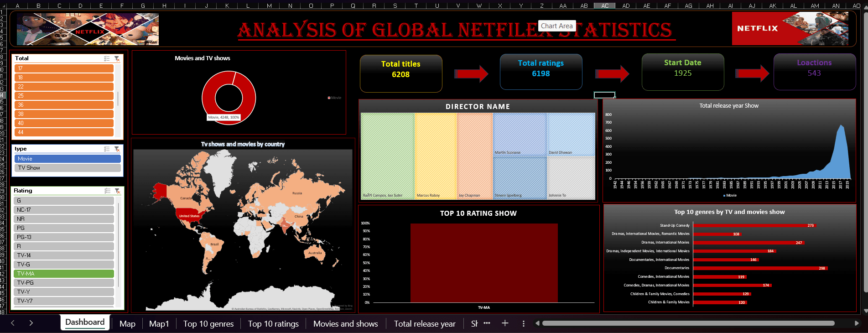868x333 pixels.
Task: Select value 17 in Total slicer
Action: point(64,68)
